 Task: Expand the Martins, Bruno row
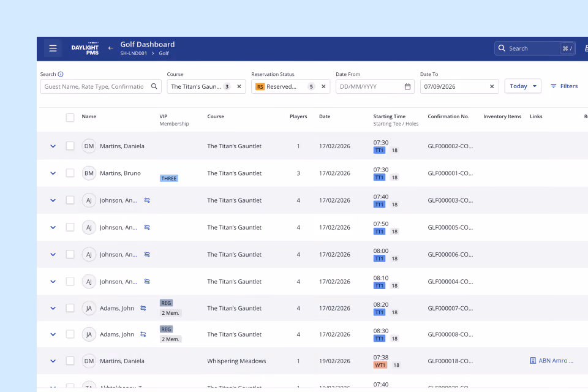[53, 173]
